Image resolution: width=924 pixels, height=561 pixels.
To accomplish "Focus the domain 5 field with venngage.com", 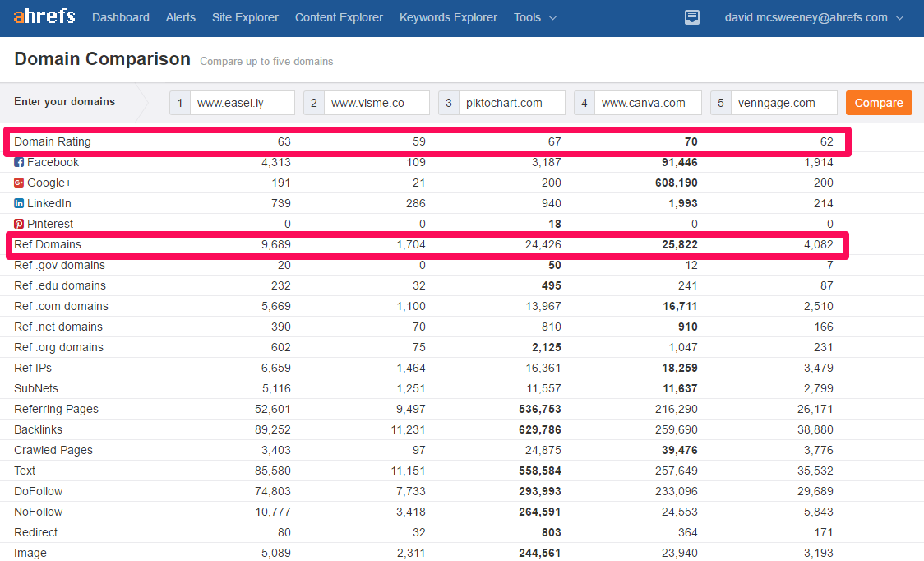I will pos(783,103).
